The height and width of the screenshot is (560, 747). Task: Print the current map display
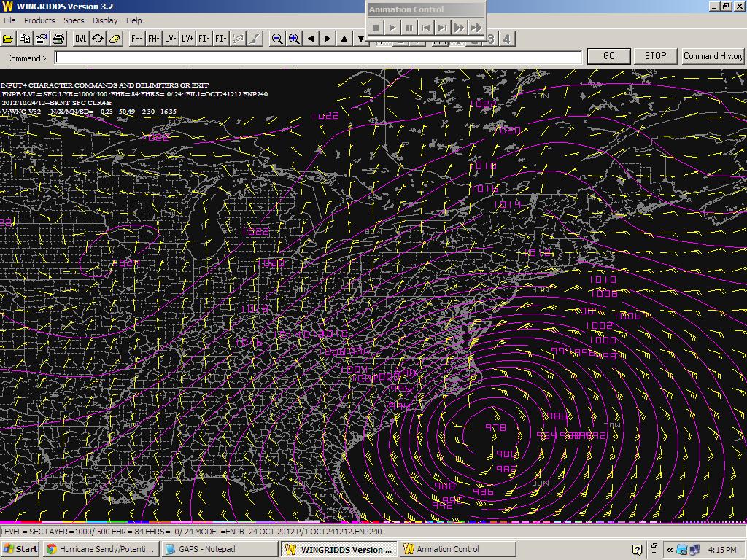point(58,39)
